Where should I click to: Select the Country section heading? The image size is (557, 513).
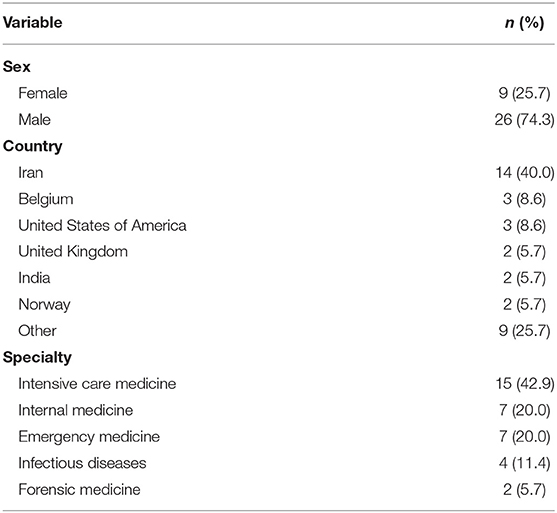pyautogui.click(x=33, y=147)
